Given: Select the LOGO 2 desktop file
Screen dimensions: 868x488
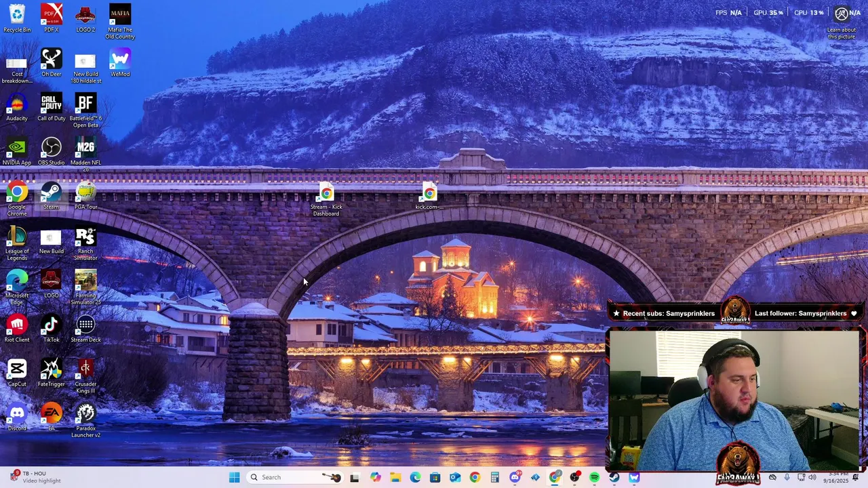Looking at the screenshot, I should click(x=85, y=19).
